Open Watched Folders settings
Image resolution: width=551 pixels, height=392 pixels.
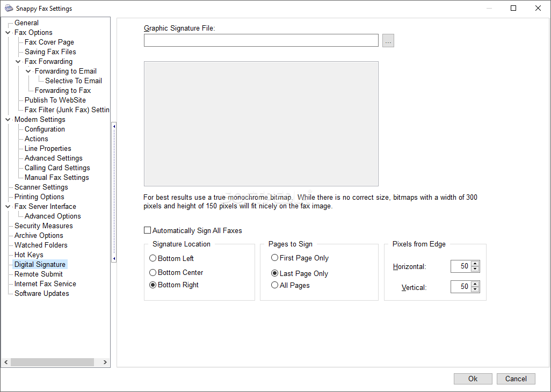point(41,245)
